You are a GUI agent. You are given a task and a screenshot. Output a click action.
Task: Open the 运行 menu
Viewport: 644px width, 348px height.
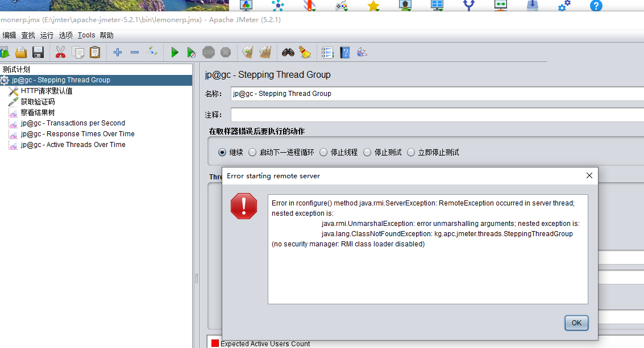pyautogui.click(x=47, y=35)
